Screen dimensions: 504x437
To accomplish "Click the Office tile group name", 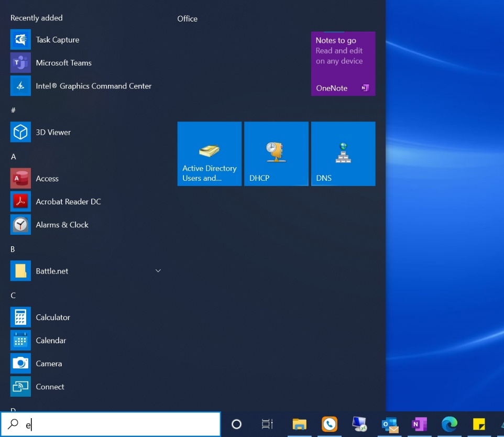I will tap(188, 19).
